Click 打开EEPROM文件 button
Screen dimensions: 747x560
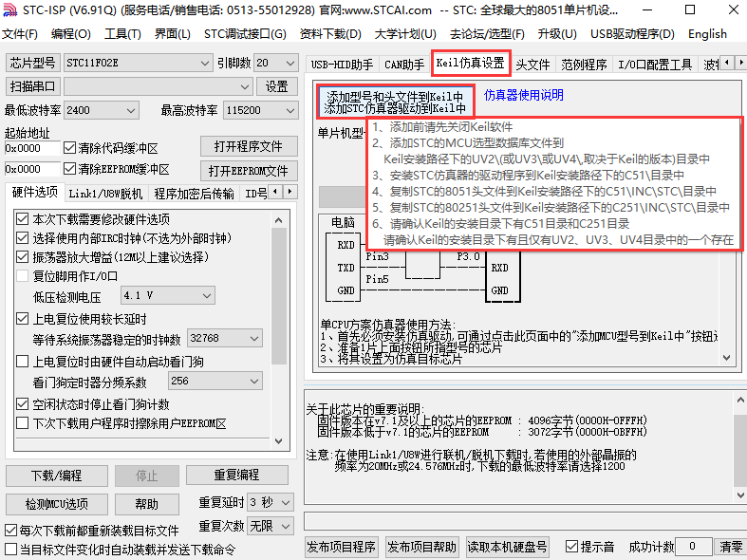pos(249,171)
